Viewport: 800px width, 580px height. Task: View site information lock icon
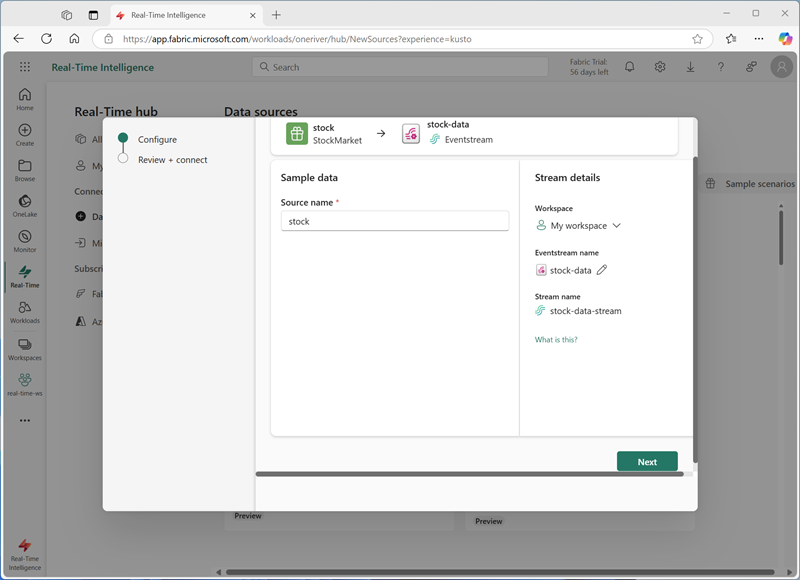click(108, 39)
